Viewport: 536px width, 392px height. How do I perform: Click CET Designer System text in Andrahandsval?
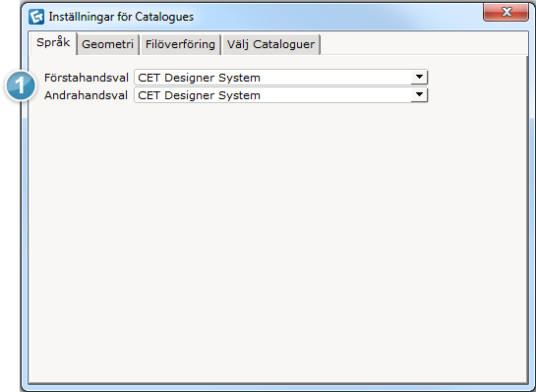click(199, 95)
